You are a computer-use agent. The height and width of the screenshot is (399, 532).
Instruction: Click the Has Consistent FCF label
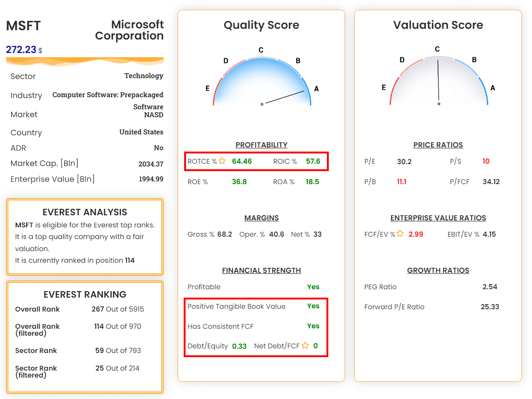[220, 326]
